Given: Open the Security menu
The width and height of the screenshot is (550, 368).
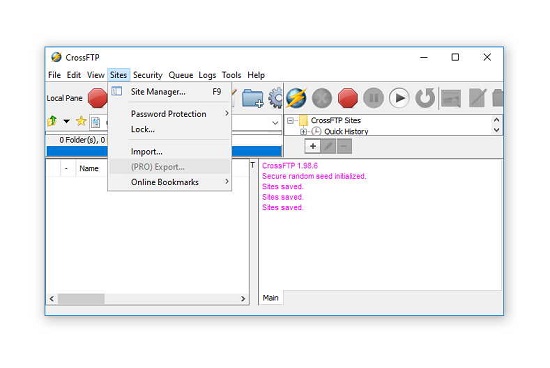Looking at the screenshot, I should tap(148, 75).
